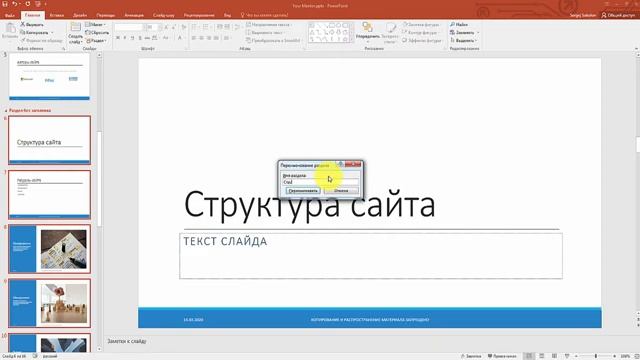Align text right in paragraph group
The height and width of the screenshot is (360, 640).
coord(209,38)
